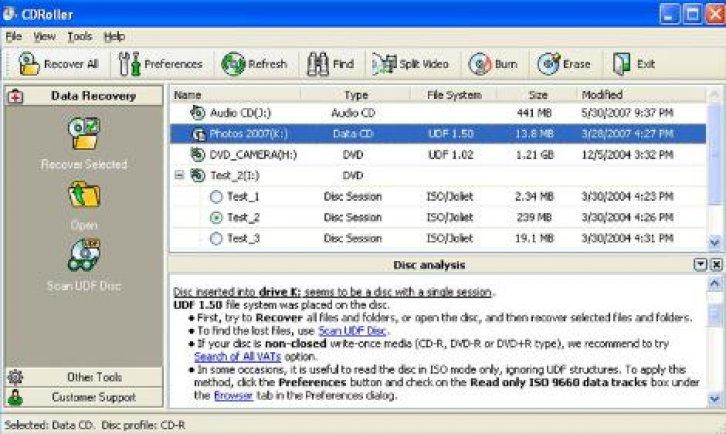Follow the Search of All VATs link
Viewport: 726px width, 434px height.
238,357
